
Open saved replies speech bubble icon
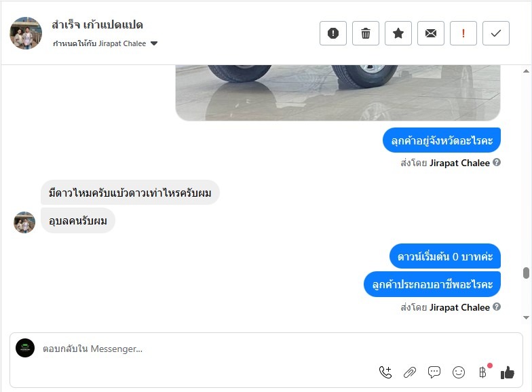point(434,372)
